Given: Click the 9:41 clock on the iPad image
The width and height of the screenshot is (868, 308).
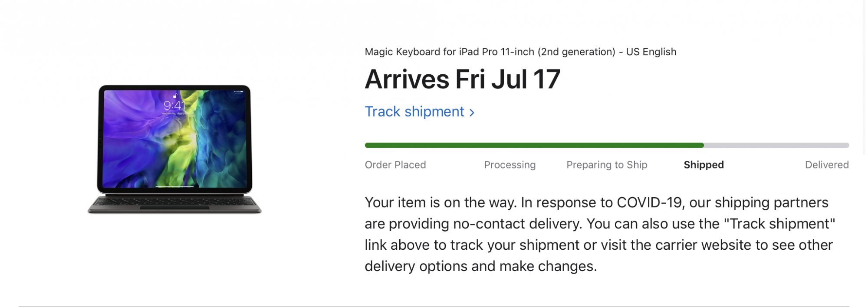Looking at the screenshot, I should click(174, 106).
